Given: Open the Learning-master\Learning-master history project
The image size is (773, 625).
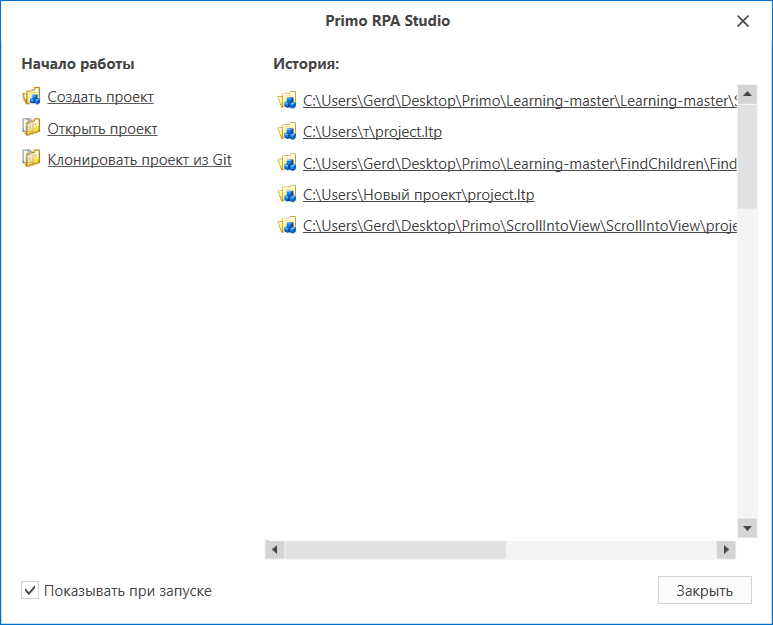Looking at the screenshot, I should 520,101.
